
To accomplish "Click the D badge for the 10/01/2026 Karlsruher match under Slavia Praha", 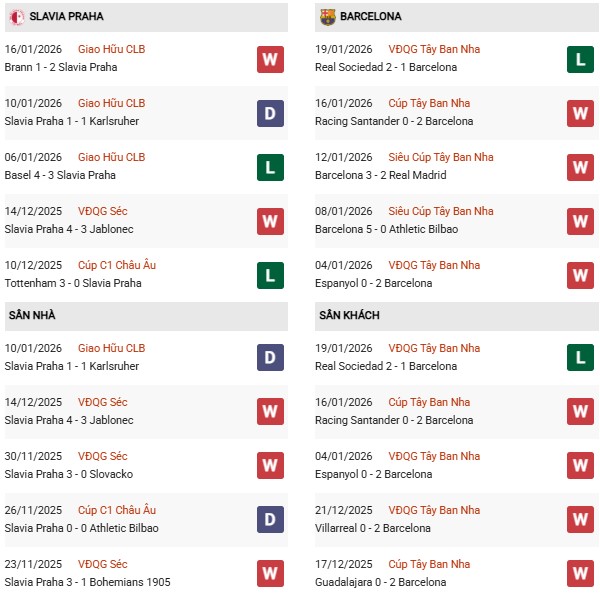I will 270,113.
